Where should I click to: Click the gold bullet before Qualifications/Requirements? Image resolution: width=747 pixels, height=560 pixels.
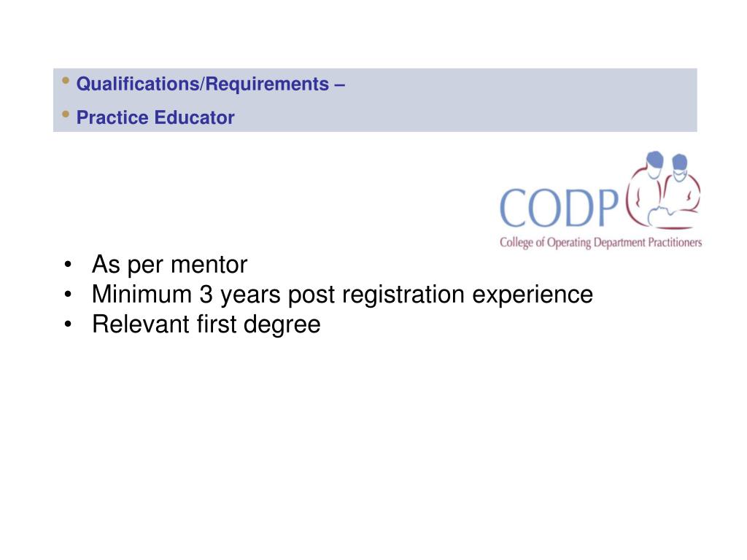pos(66,80)
